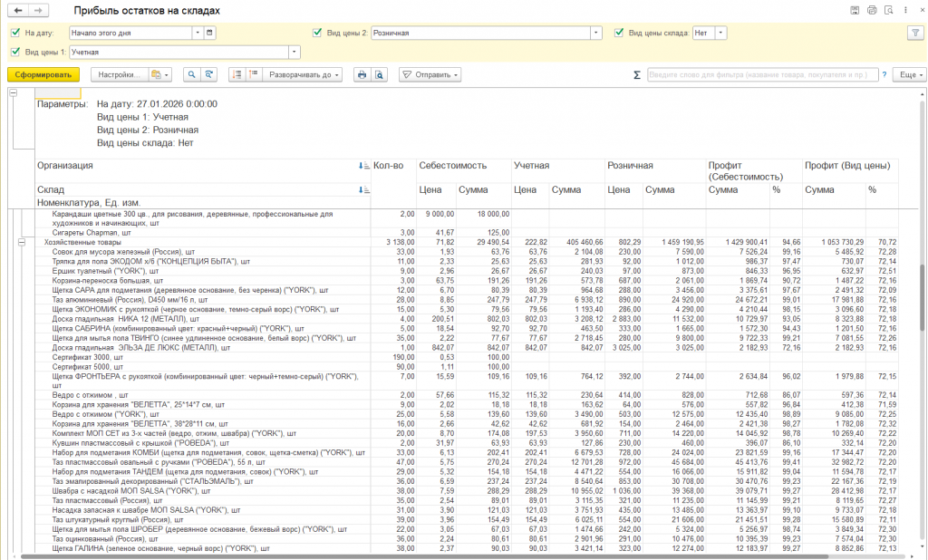928x560 pixels.
Task: Click the 'Настройки...' button
Action: coord(118,74)
